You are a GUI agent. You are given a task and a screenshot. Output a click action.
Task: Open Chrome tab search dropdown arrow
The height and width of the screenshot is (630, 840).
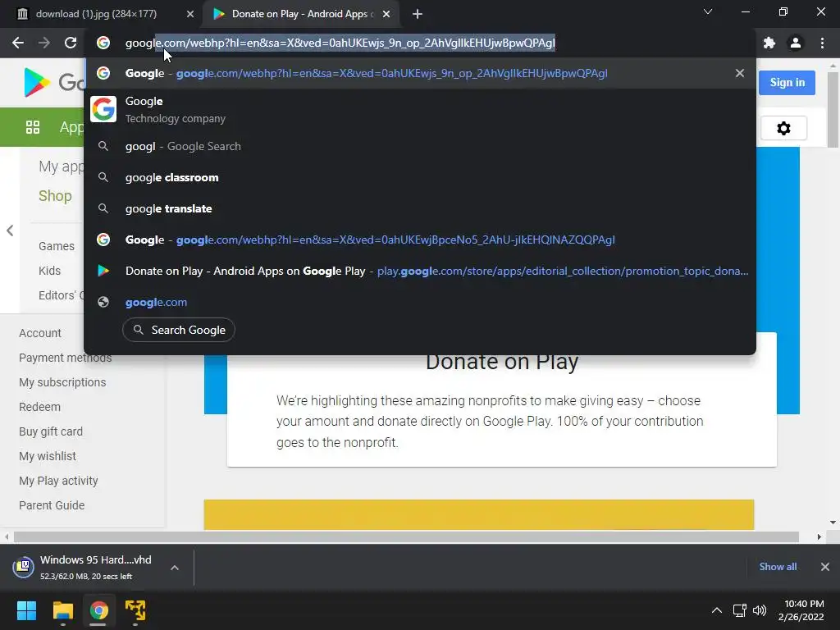708,11
